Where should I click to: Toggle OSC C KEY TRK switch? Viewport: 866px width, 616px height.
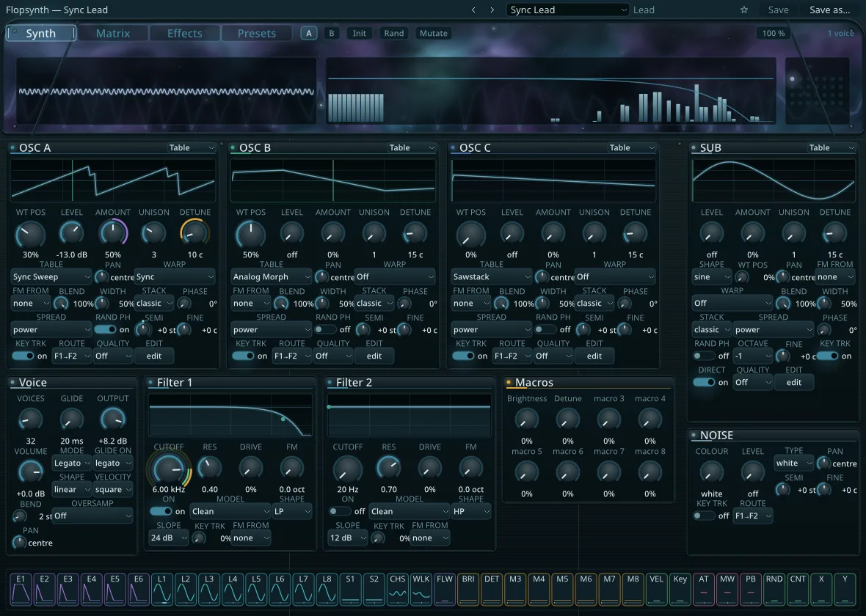[x=463, y=356]
